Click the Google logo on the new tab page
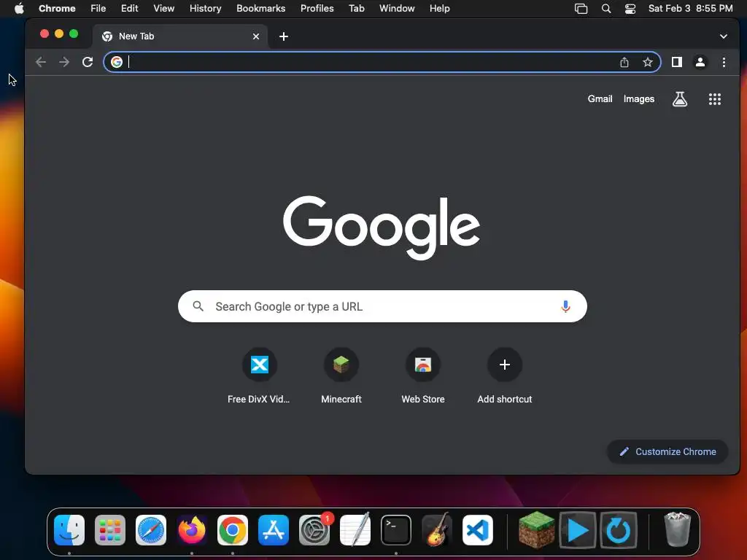The height and width of the screenshot is (560, 747). tap(382, 227)
